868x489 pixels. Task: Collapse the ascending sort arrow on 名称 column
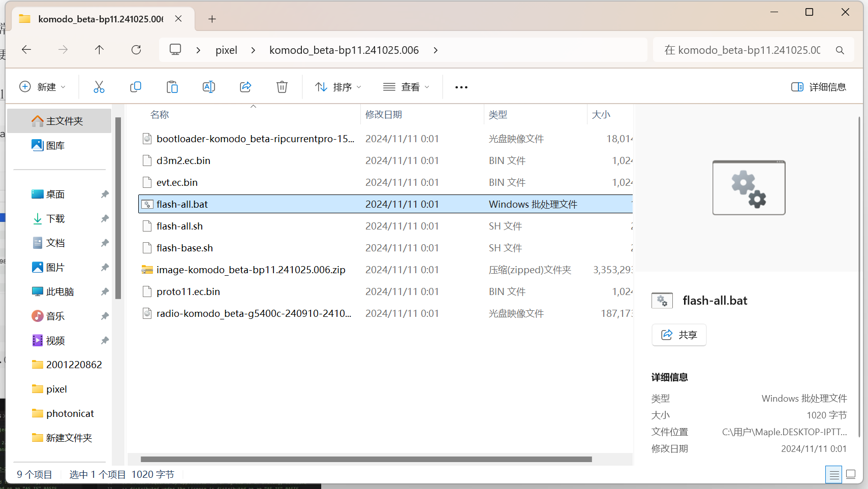pos(253,107)
